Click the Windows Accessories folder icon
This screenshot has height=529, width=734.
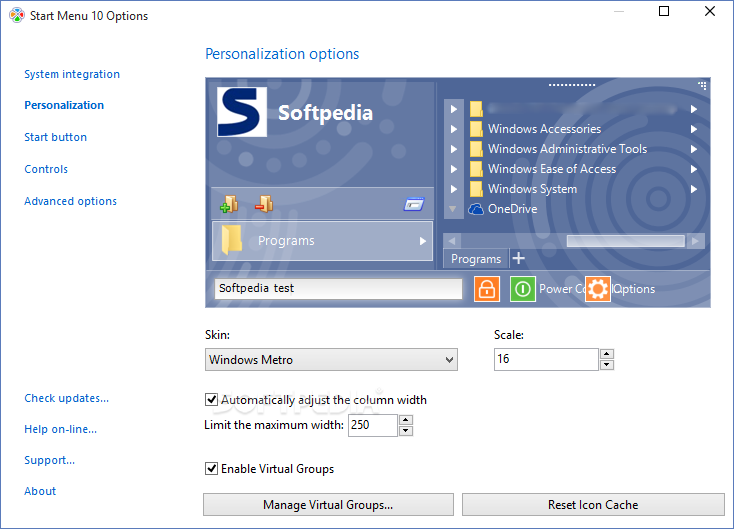pyautogui.click(x=476, y=129)
